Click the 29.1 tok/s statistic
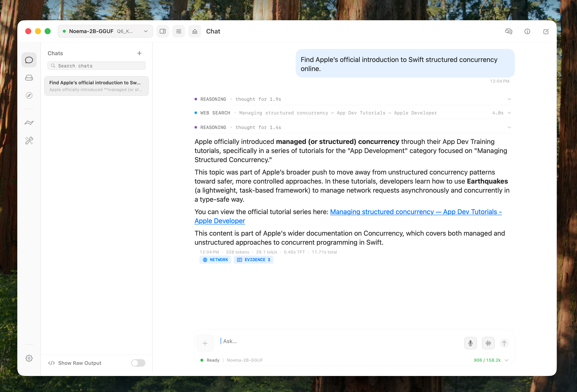577x392 pixels. (266, 252)
